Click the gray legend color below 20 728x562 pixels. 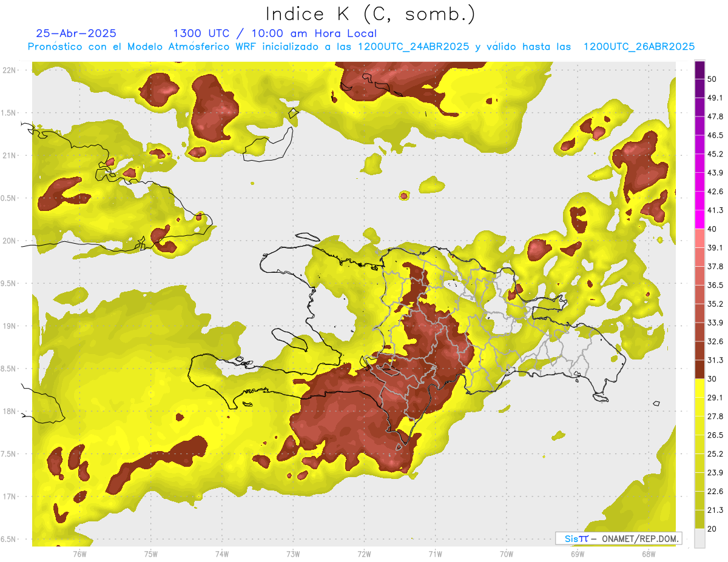point(699,538)
